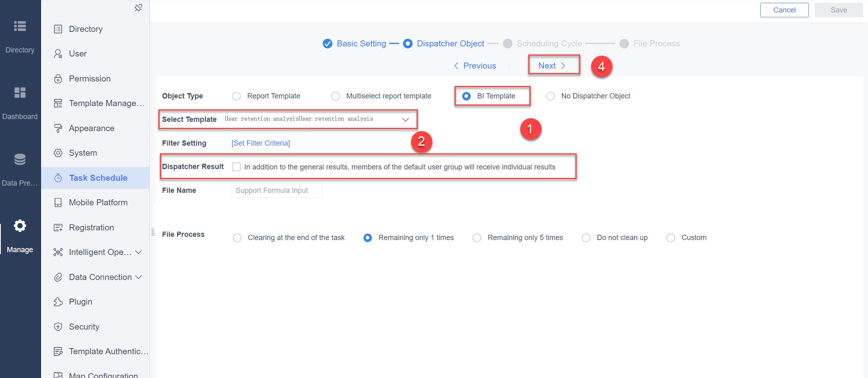Go back with the Previous button
Viewport: 868px width, 378px height.
(x=475, y=66)
